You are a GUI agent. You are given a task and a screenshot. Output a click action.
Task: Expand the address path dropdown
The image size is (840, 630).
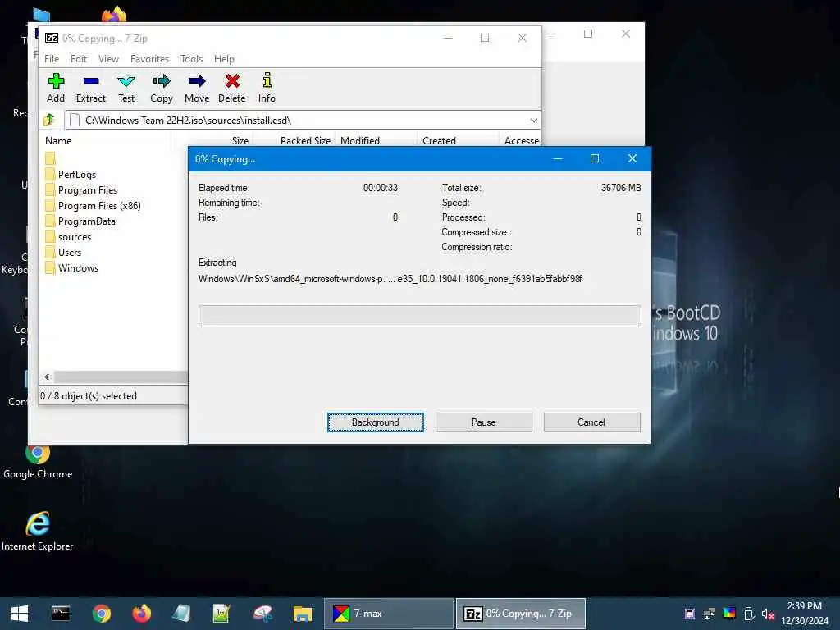[x=533, y=120]
